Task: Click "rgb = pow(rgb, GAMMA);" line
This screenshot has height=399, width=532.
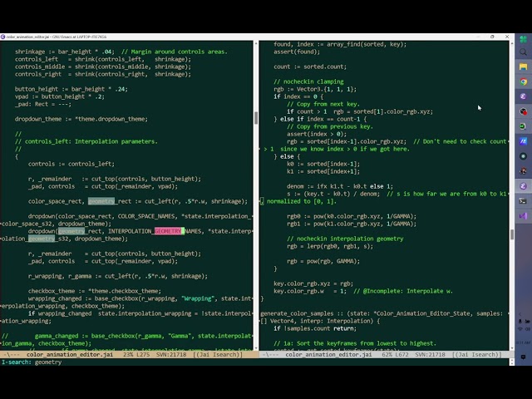Action: point(323,261)
